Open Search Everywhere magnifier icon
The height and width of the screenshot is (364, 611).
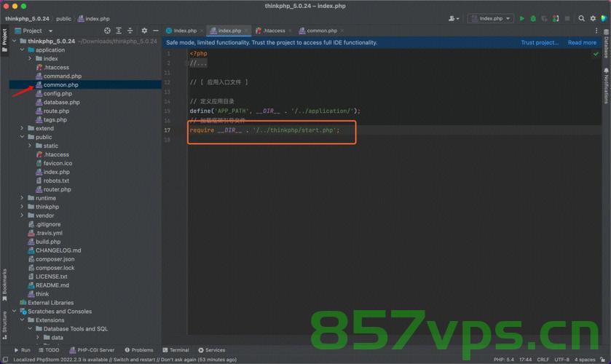pos(581,18)
